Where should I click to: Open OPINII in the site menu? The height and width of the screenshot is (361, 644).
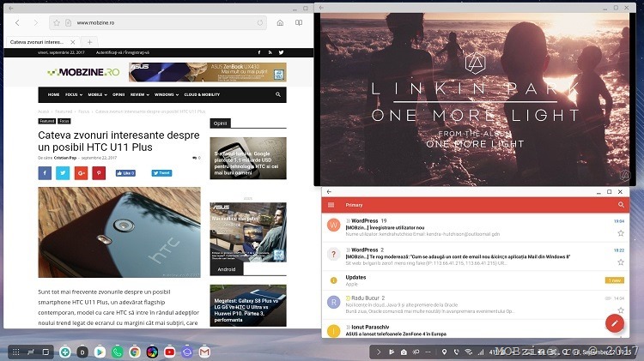coord(118,95)
